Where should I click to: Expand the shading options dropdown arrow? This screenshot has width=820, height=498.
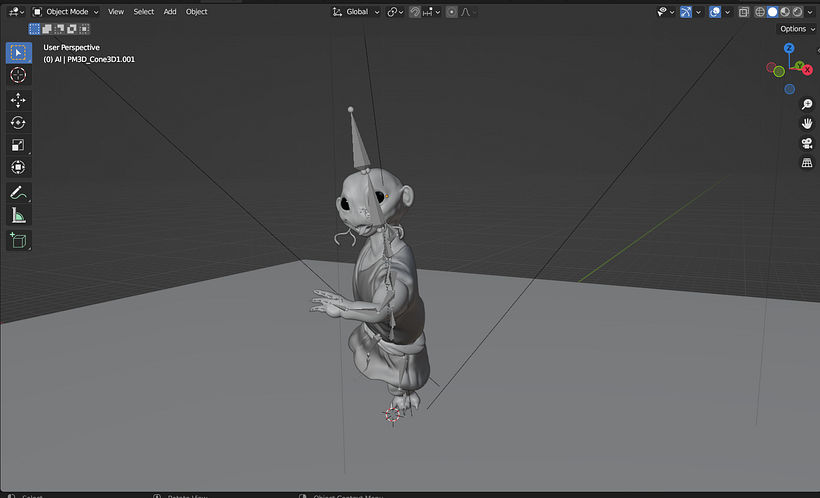point(812,12)
